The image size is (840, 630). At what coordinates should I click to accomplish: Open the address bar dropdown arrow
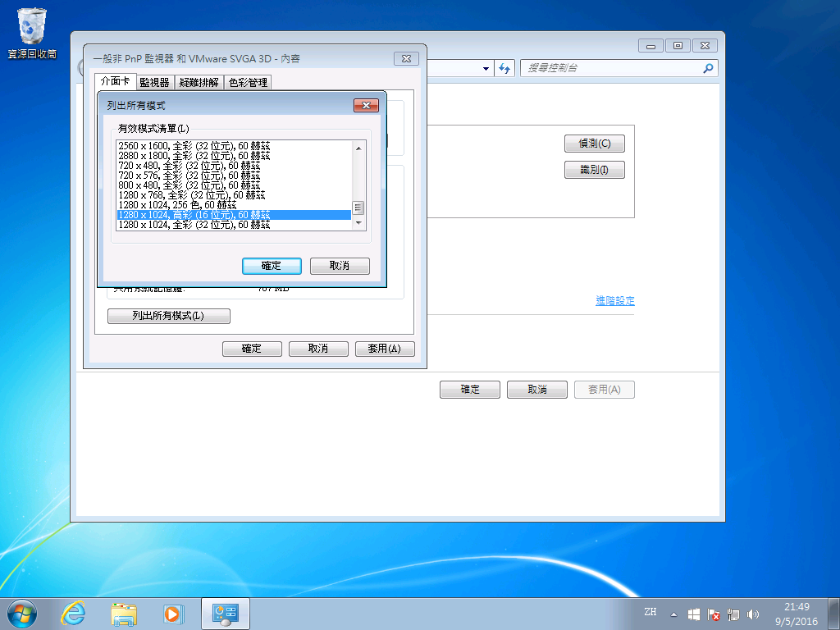[x=486, y=68]
